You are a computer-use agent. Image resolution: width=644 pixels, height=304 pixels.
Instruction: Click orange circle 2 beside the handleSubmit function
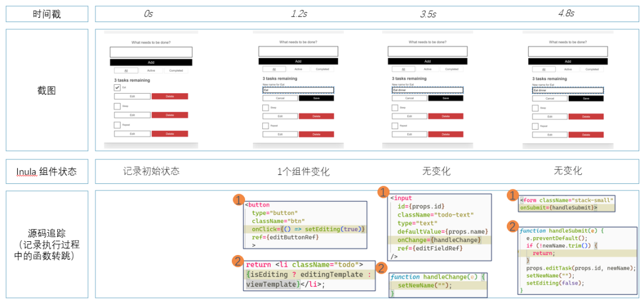pos(512,226)
